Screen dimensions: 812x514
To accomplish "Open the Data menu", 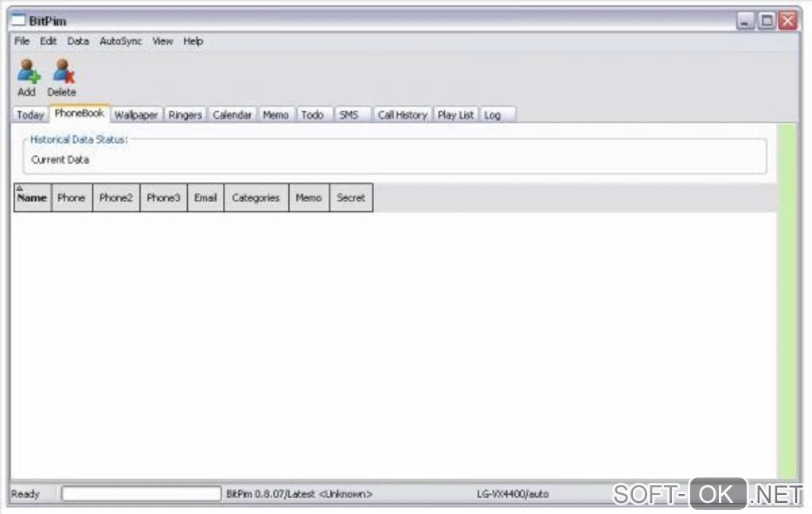I will coord(78,41).
